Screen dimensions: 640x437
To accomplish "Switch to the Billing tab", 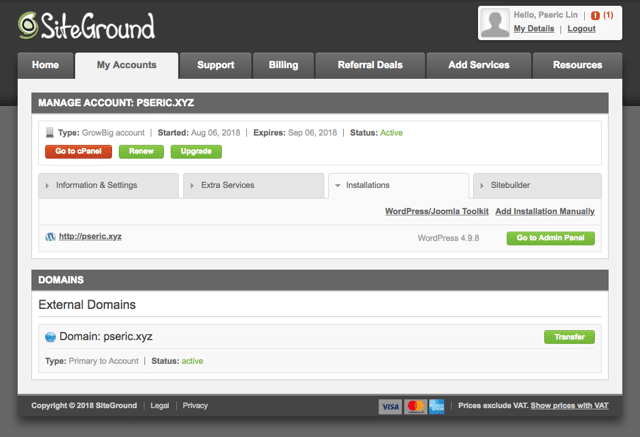I will coord(283,65).
